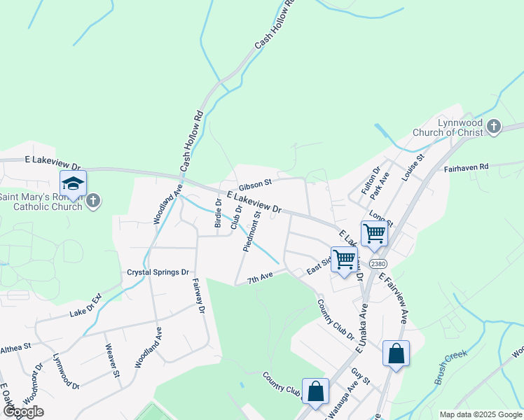Select Saint Mary's Catholic Church cross pin
The image size is (524, 420).
tap(93, 202)
